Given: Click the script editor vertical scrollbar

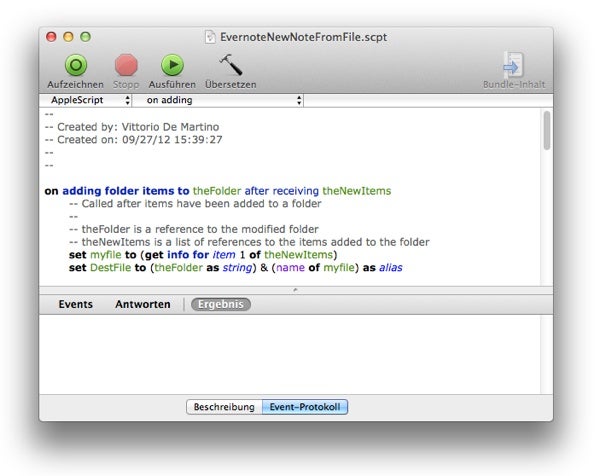Looking at the screenshot, I should coord(547,130).
